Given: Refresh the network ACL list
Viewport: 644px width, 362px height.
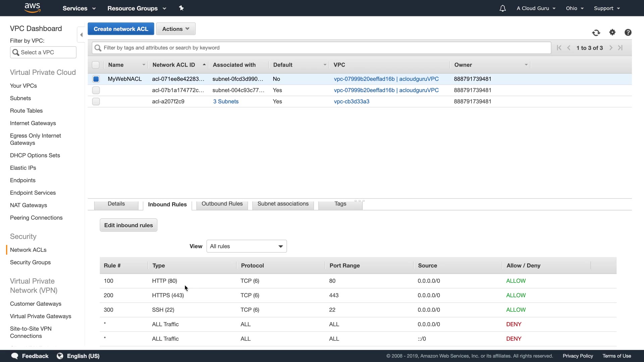Looking at the screenshot, I should 596,33.
